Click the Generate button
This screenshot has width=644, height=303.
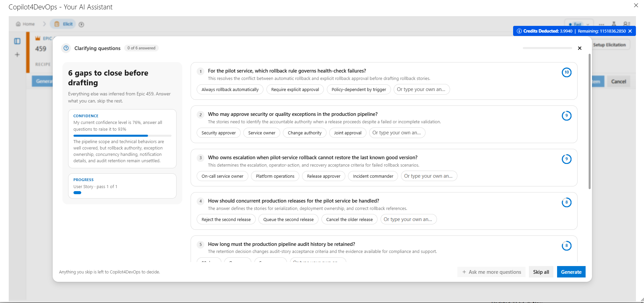click(571, 272)
